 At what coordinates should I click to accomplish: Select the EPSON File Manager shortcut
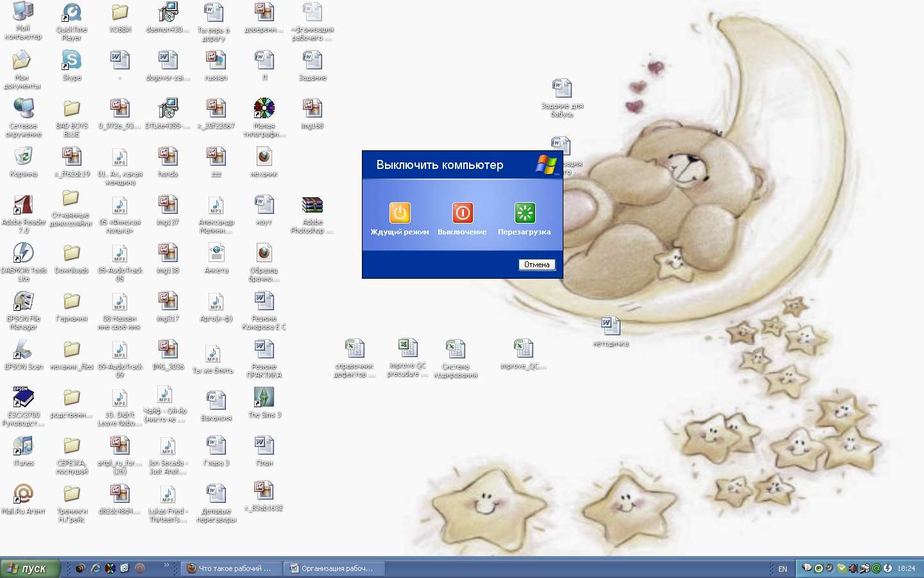[23, 310]
